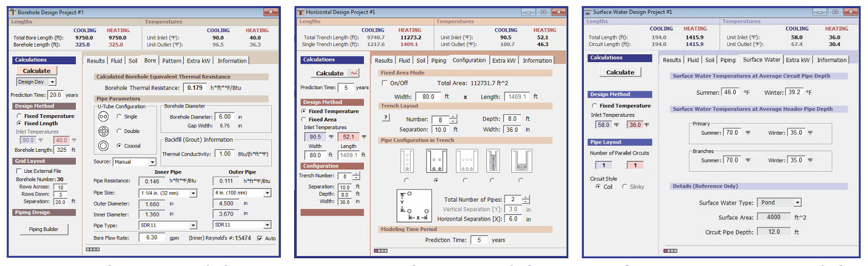
Task: Click the Horizontal Separation [X] field
Action: 512,219
